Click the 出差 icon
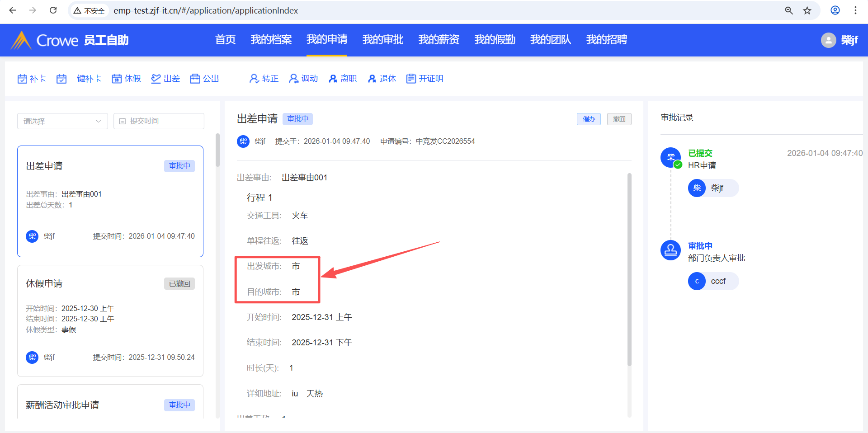 click(156, 79)
